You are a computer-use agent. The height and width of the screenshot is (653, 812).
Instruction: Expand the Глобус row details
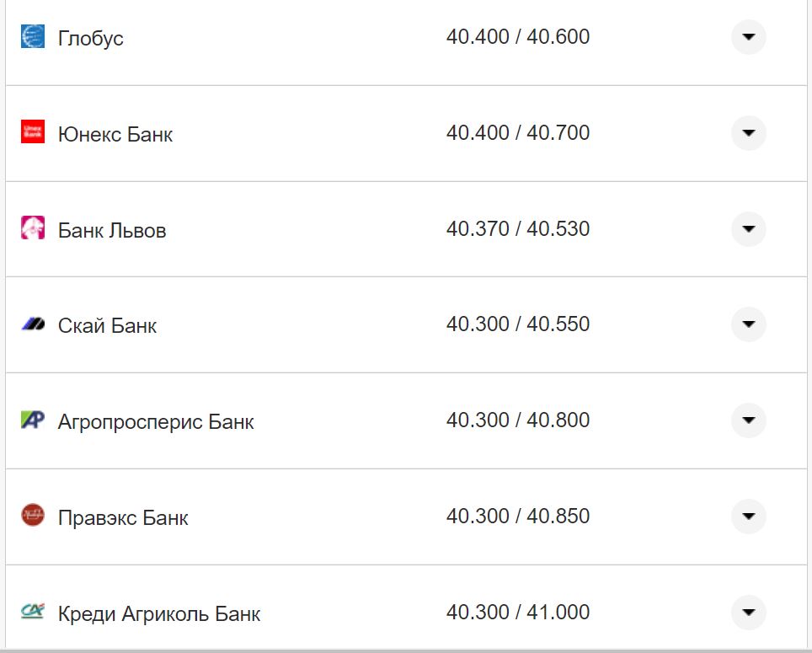(x=748, y=37)
